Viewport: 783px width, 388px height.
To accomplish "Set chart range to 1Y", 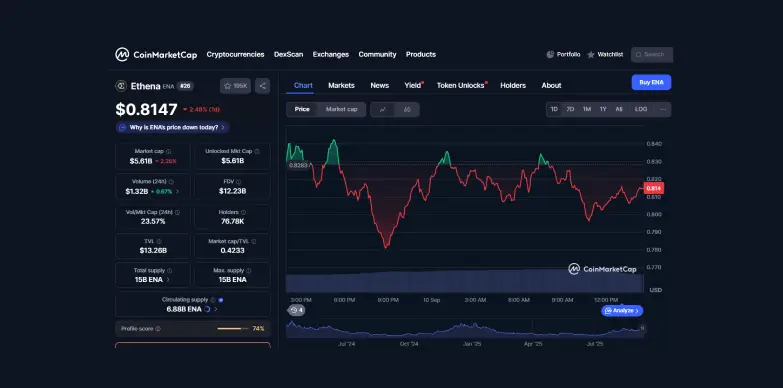I will (x=603, y=109).
